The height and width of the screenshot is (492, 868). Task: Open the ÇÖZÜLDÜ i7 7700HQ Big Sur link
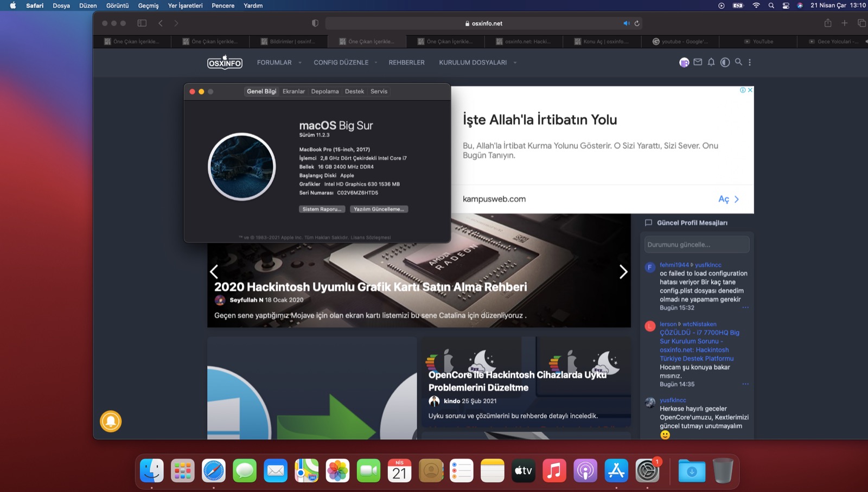pyautogui.click(x=700, y=346)
